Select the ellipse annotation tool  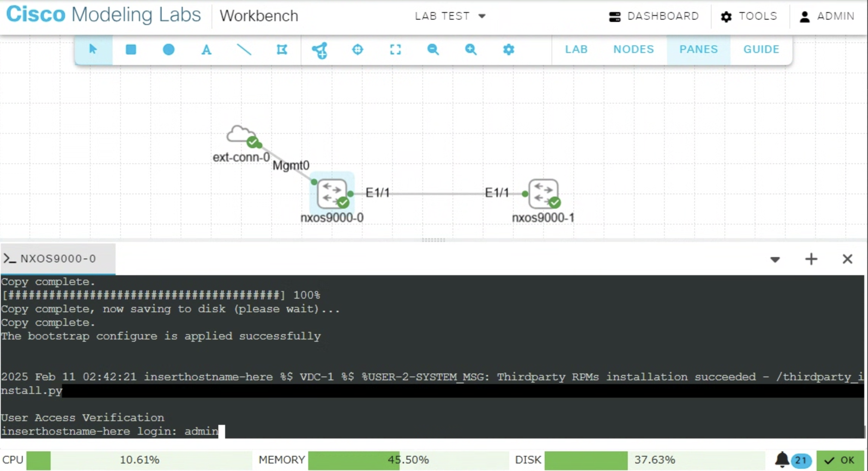(x=168, y=50)
